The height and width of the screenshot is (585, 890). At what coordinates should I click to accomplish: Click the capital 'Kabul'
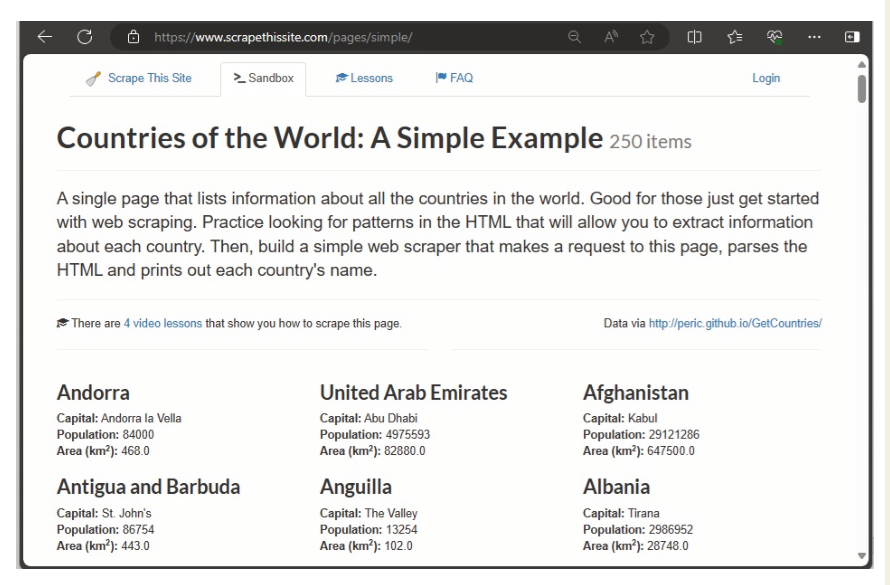pos(643,418)
